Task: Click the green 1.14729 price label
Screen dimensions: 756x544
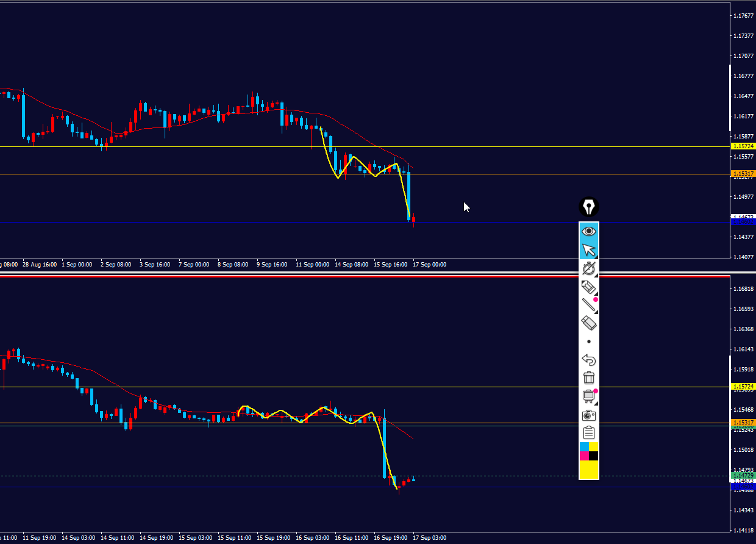Action: pos(743,475)
